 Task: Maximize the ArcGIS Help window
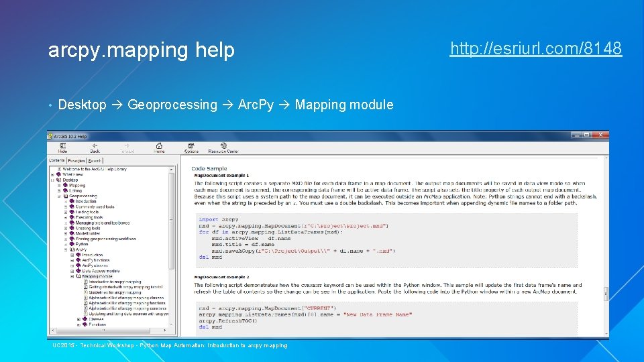click(x=586, y=135)
